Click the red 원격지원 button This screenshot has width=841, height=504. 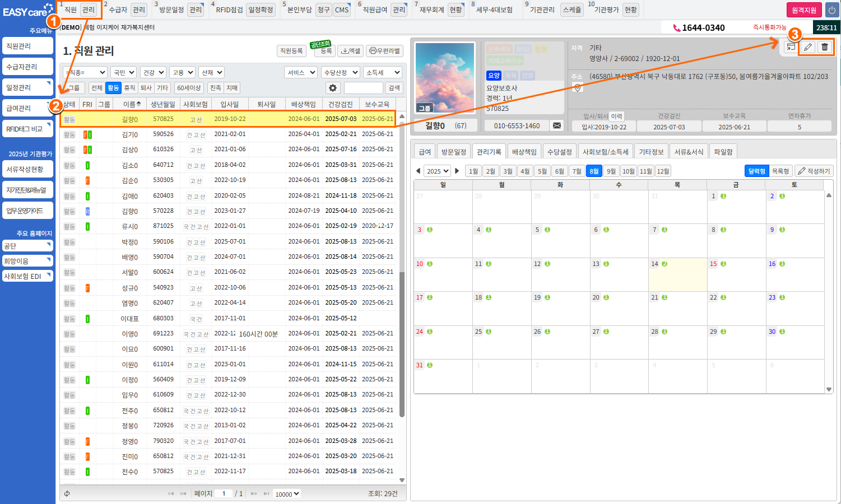pos(804,10)
